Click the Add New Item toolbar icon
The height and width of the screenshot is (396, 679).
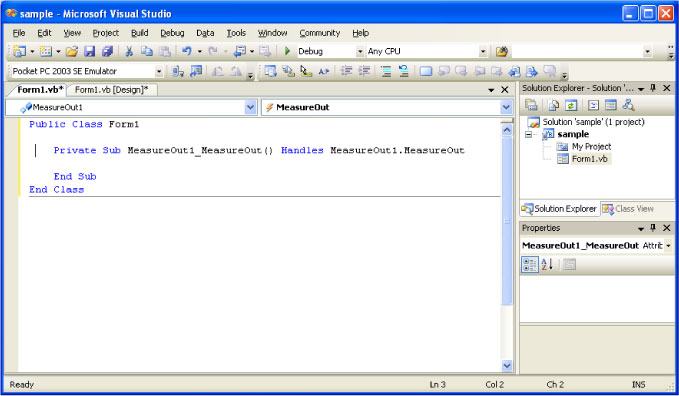click(x=45, y=51)
